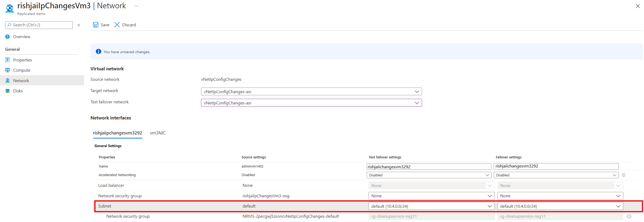Viewport: 644px width, 222px height.
Task: Click the Disks icon in sidebar
Action: coord(8,91)
